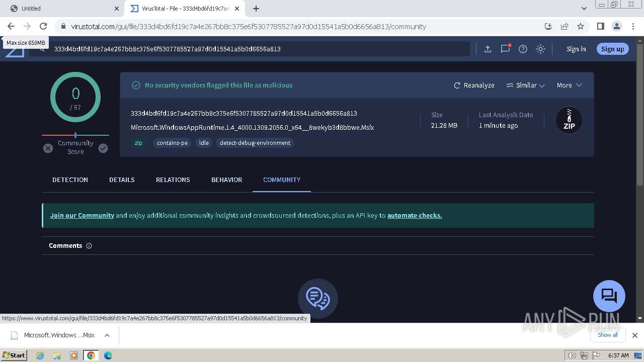Close the VirusTotal tab
This screenshot has height=362, width=644.
(238, 9)
